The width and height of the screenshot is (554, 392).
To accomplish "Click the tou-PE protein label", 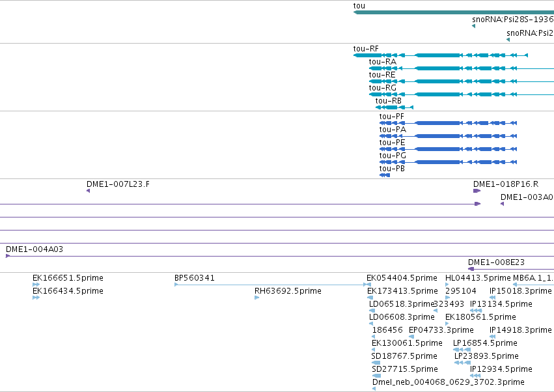I will click(392, 143).
